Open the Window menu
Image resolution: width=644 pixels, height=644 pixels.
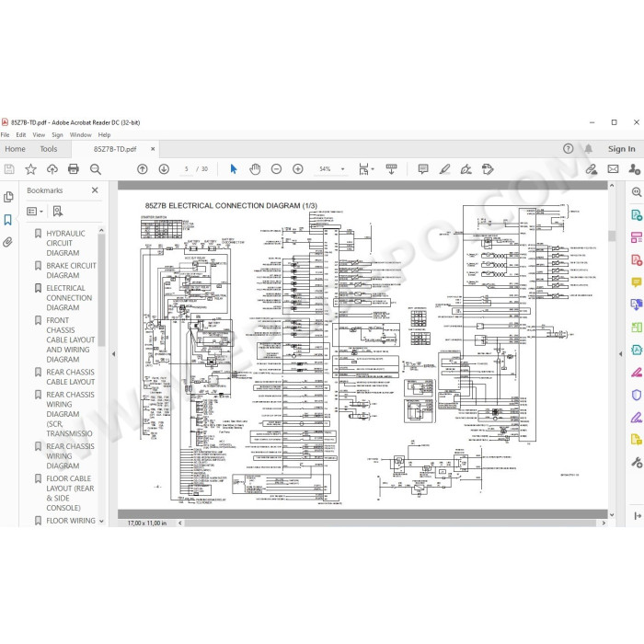(x=81, y=134)
